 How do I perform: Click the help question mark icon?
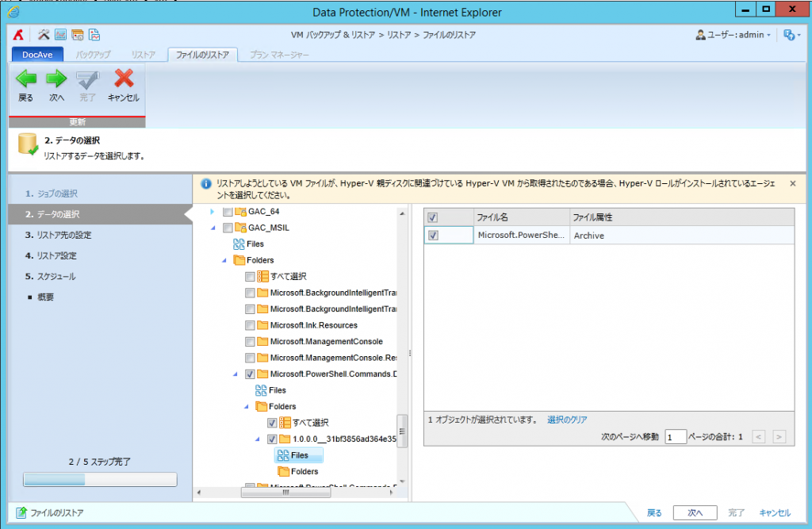tap(789, 35)
